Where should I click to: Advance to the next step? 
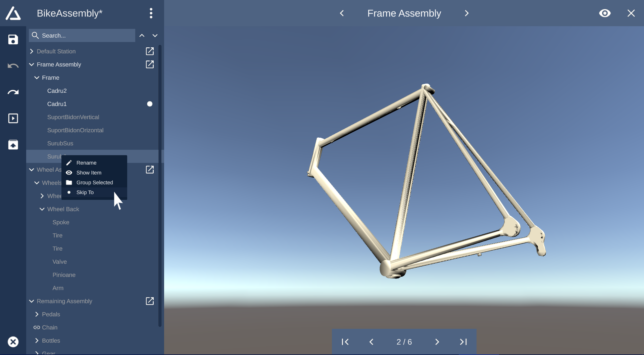[x=437, y=342]
